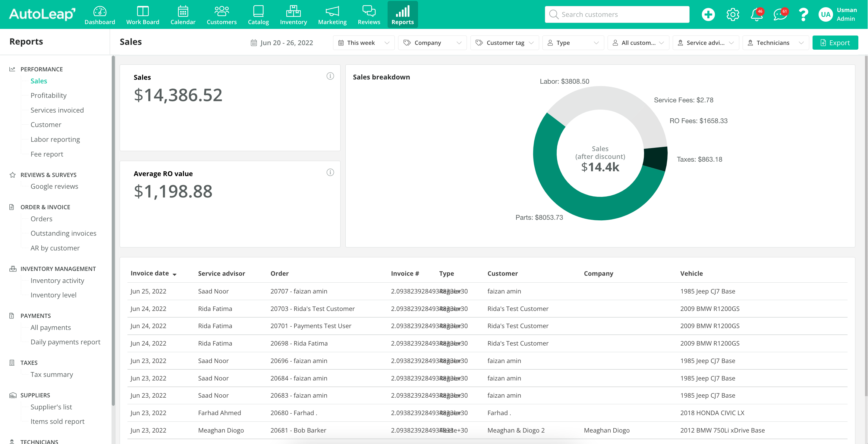Click the info icon on Sales card

[x=330, y=76]
